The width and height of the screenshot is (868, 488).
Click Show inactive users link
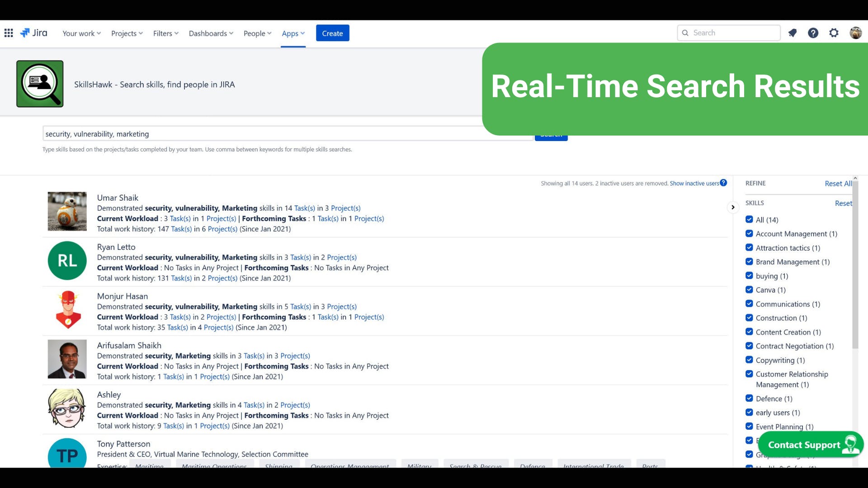click(694, 183)
